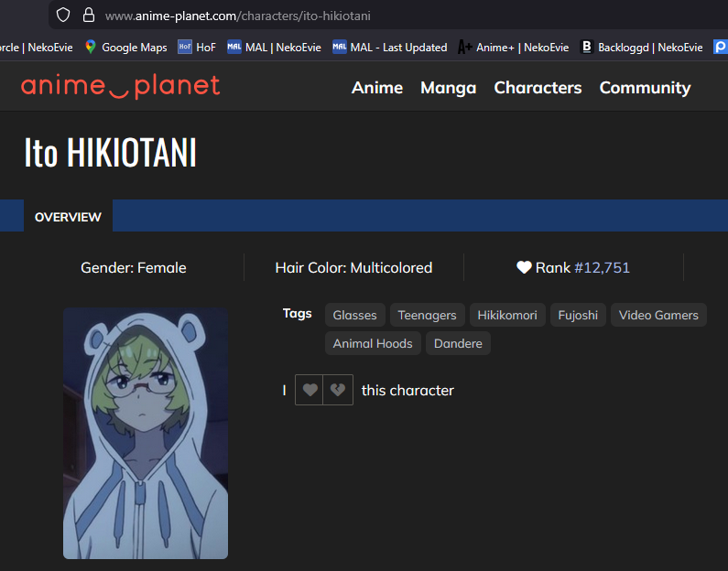Viewport: 728px width, 571px height.
Task: Open the Animal Hoods tag
Action: coord(373,343)
